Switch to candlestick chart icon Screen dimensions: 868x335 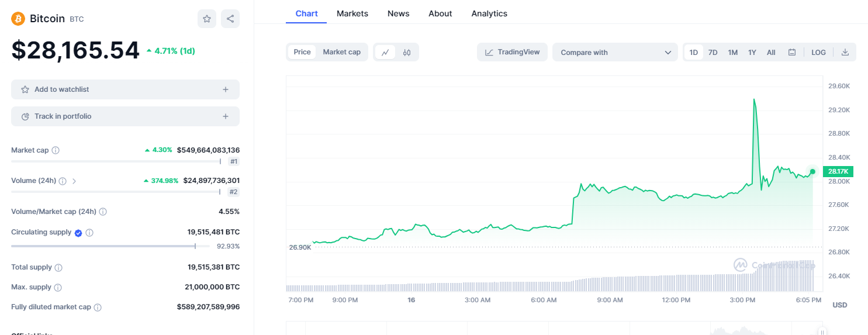click(407, 52)
